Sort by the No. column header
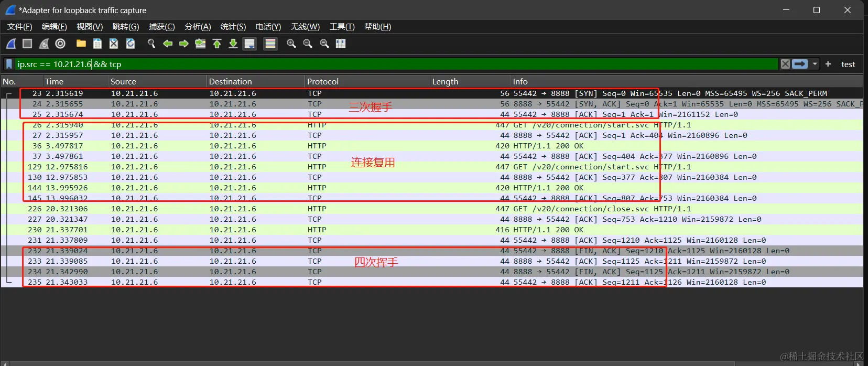 [x=21, y=81]
